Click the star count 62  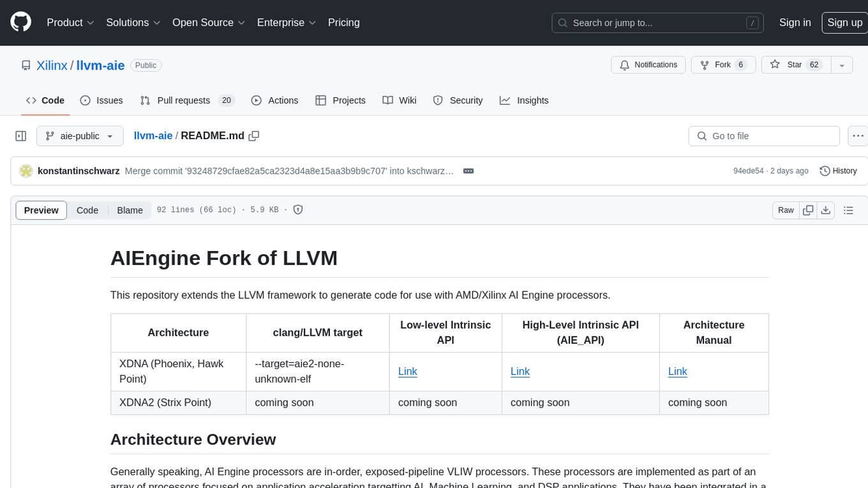pyautogui.click(x=814, y=65)
